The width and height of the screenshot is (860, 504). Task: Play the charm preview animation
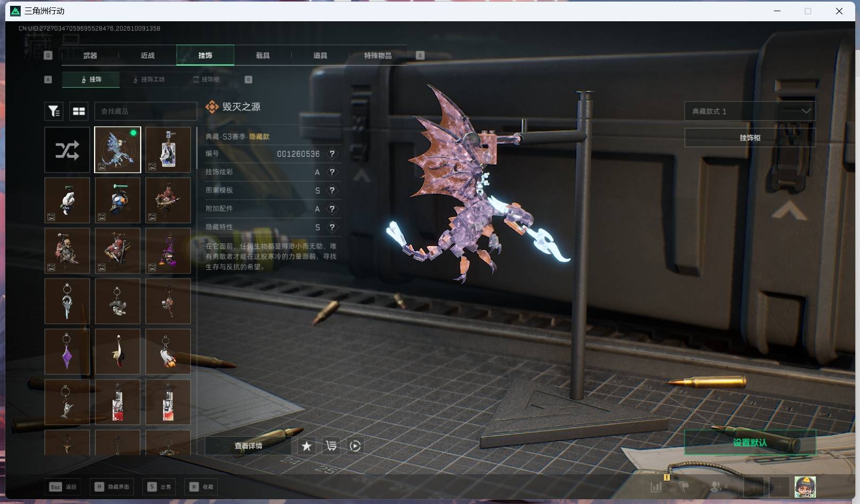click(355, 446)
